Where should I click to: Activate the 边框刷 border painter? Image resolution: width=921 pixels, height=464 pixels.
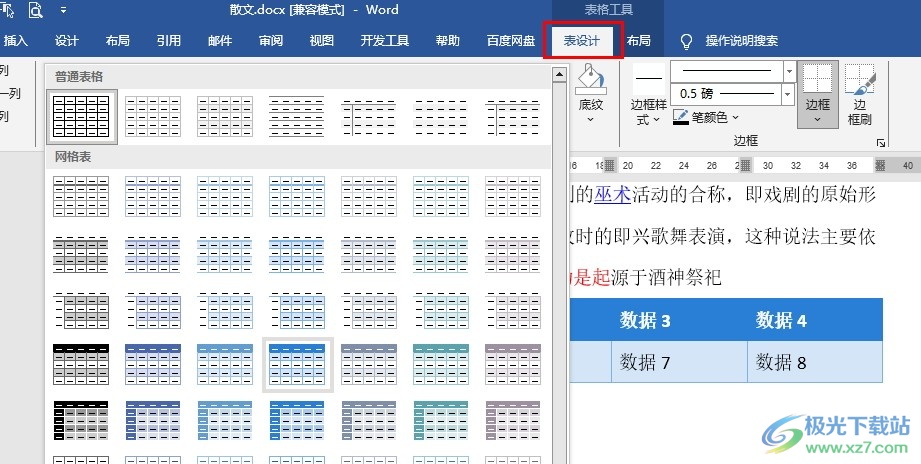click(859, 95)
